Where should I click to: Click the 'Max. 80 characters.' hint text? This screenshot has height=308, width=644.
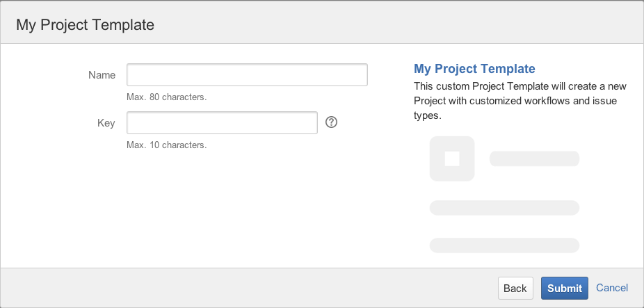coord(166,97)
